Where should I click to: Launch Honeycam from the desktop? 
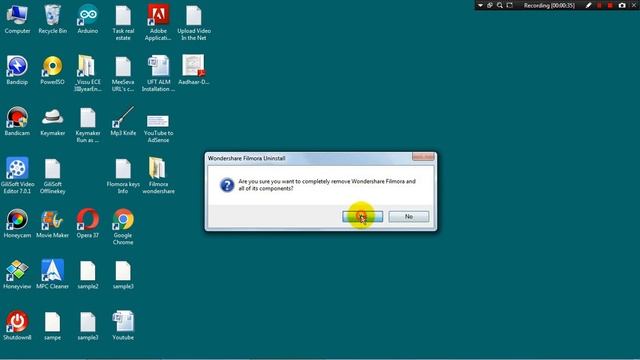coord(17,224)
